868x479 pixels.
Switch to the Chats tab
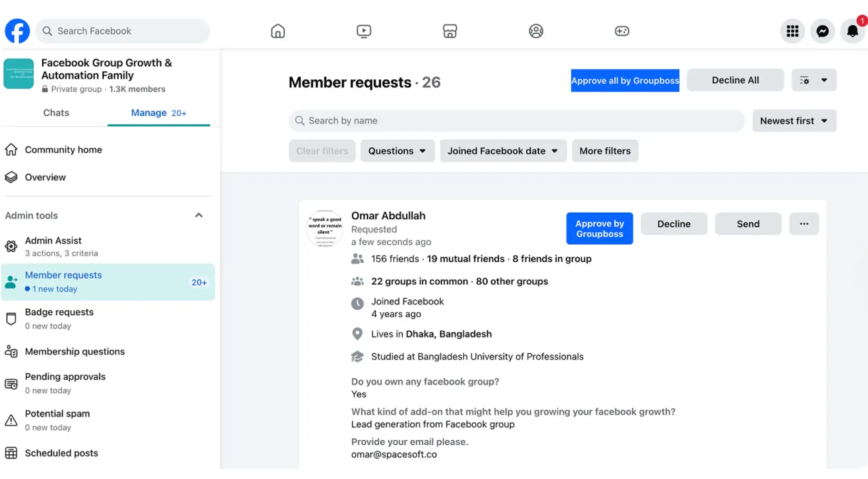click(x=56, y=113)
